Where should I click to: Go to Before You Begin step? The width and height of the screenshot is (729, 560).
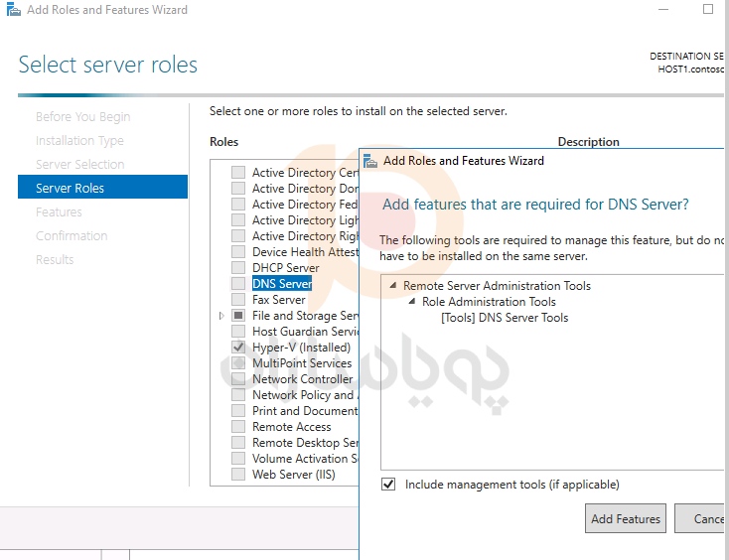coord(82,117)
